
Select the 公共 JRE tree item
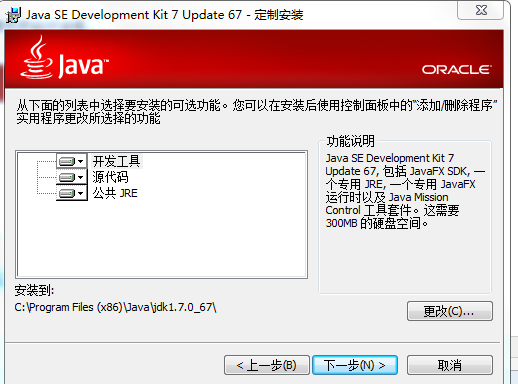pyautogui.click(x=115, y=193)
